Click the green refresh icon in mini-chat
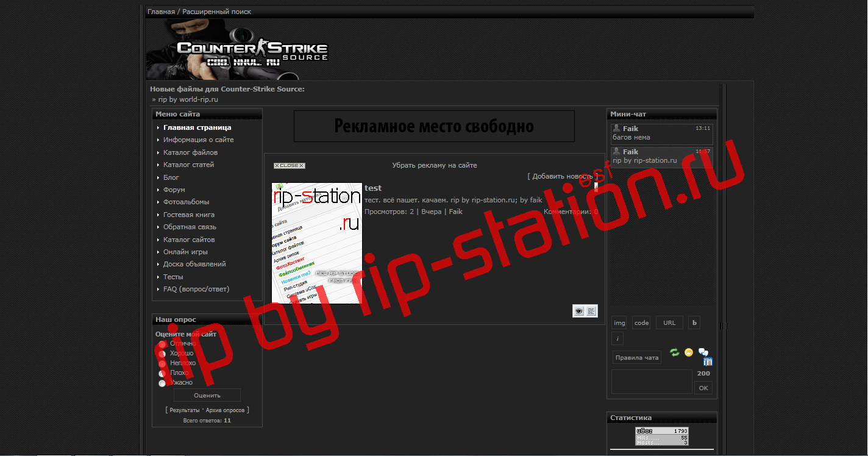This screenshot has height=456, width=868. tap(674, 352)
